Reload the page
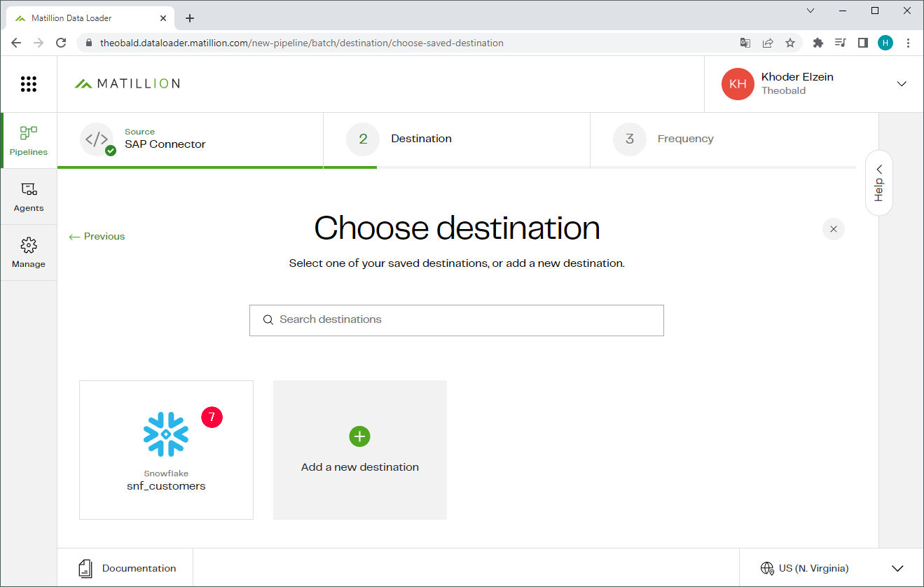Image resolution: width=924 pixels, height=587 pixels. (61, 43)
